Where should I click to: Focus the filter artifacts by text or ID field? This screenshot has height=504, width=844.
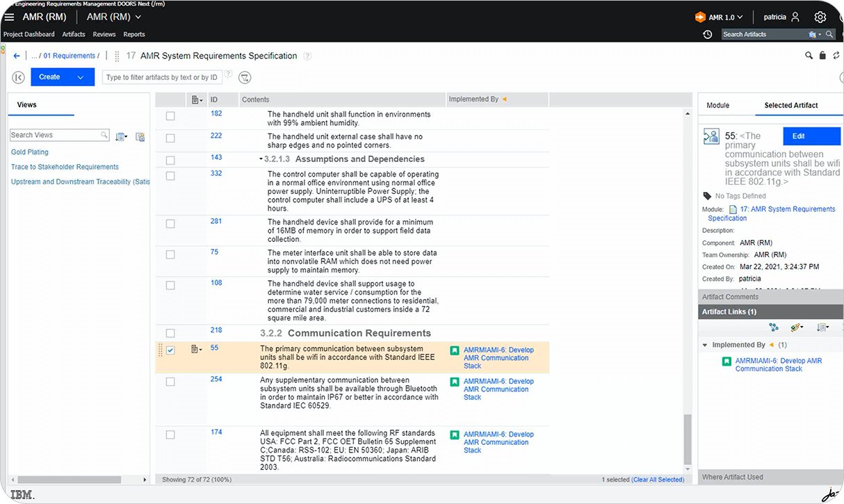coord(162,77)
